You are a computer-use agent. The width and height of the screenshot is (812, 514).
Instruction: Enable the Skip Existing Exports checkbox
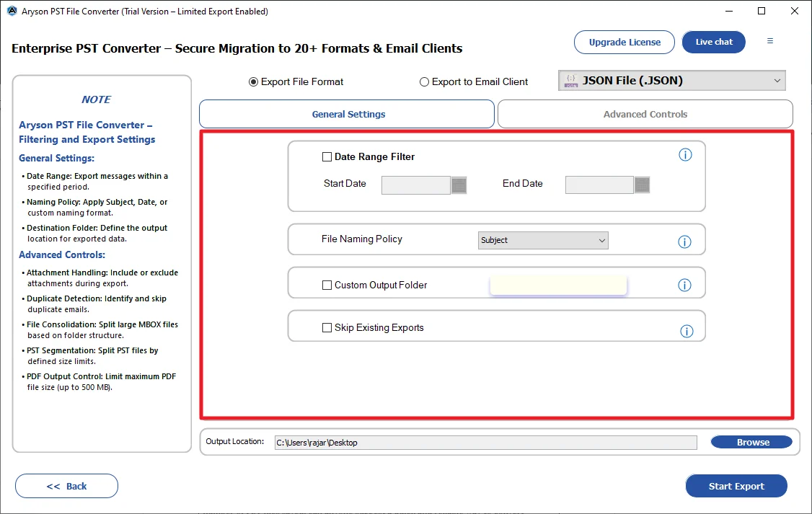327,328
